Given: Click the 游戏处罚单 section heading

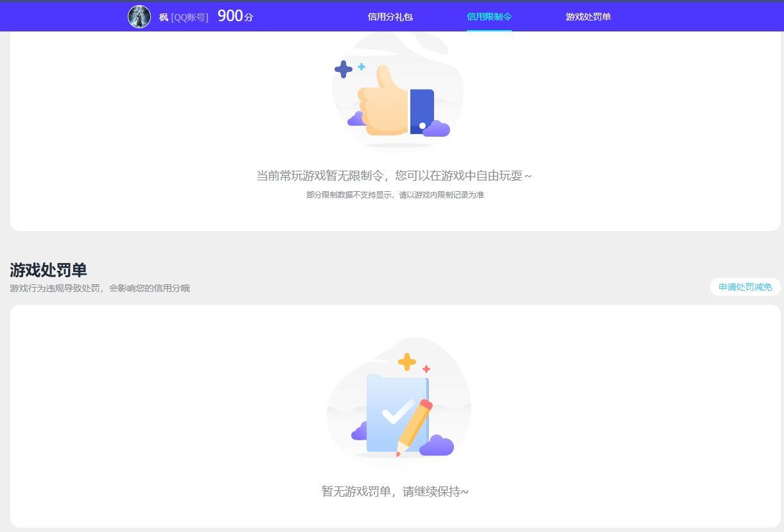Looking at the screenshot, I should tap(48, 270).
